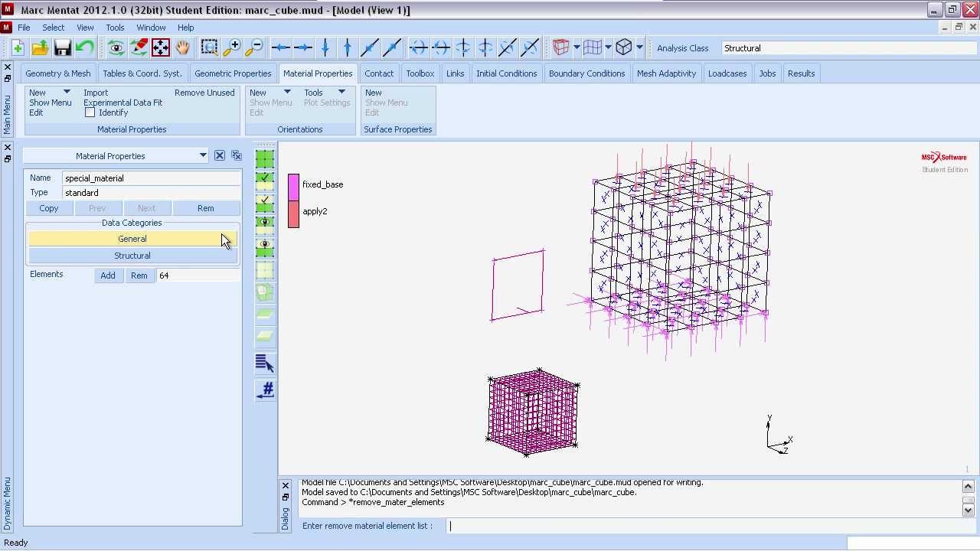Viewport: 980px width, 551px height.
Task: Click the list-with-cursor pick icon
Action: click(265, 364)
